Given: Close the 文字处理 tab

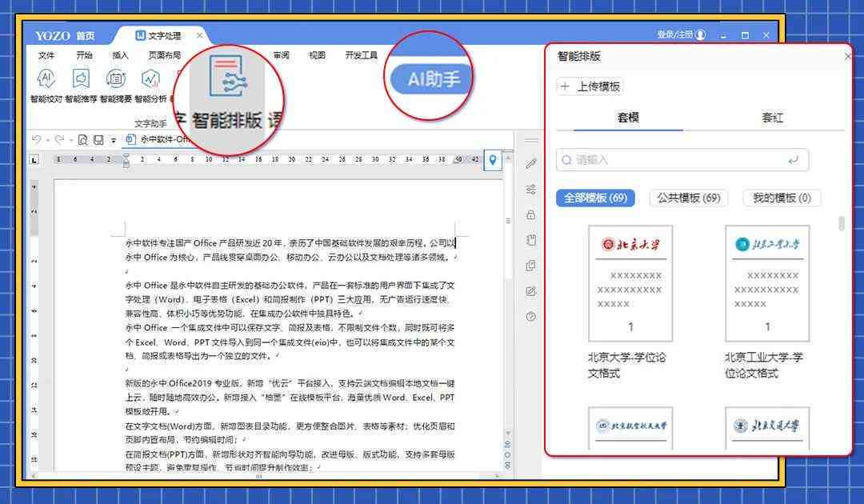Looking at the screenshot, I should point(199,35).
